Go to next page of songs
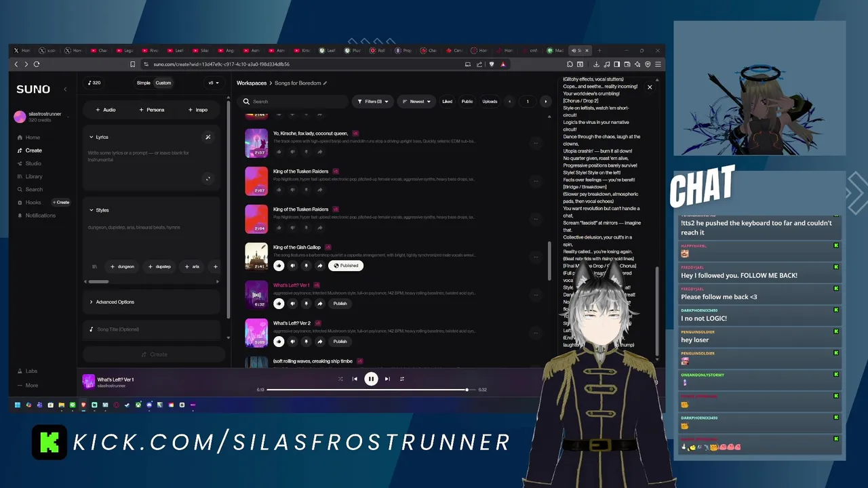 coord(545,102)
